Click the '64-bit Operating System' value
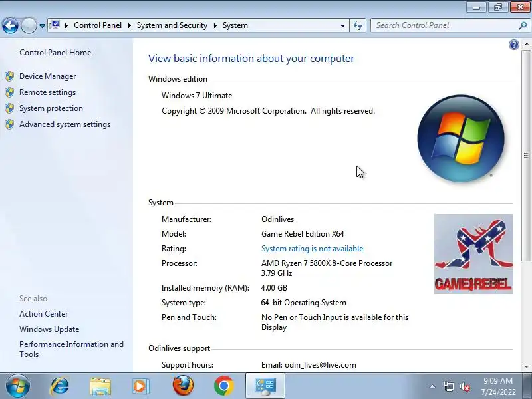The width and height of the screenshot is (532, 399). pyautogui.click(x=304, y=303)
